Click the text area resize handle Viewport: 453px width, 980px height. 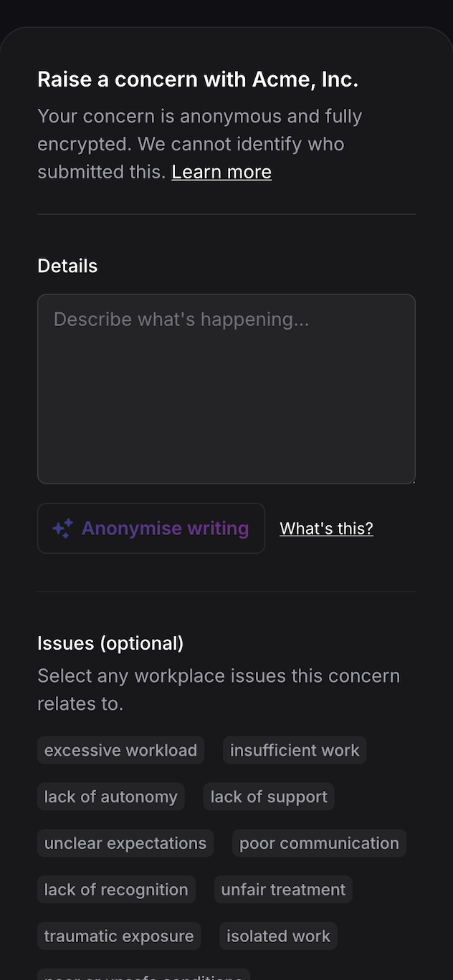[x=412, y=481]
